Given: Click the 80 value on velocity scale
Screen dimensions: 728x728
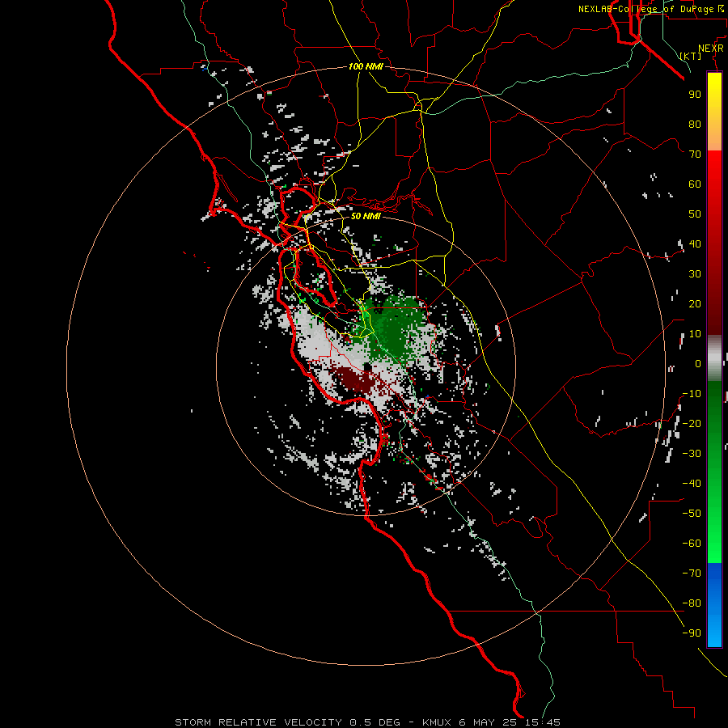Looking at the screenshot, I should 695,124.
